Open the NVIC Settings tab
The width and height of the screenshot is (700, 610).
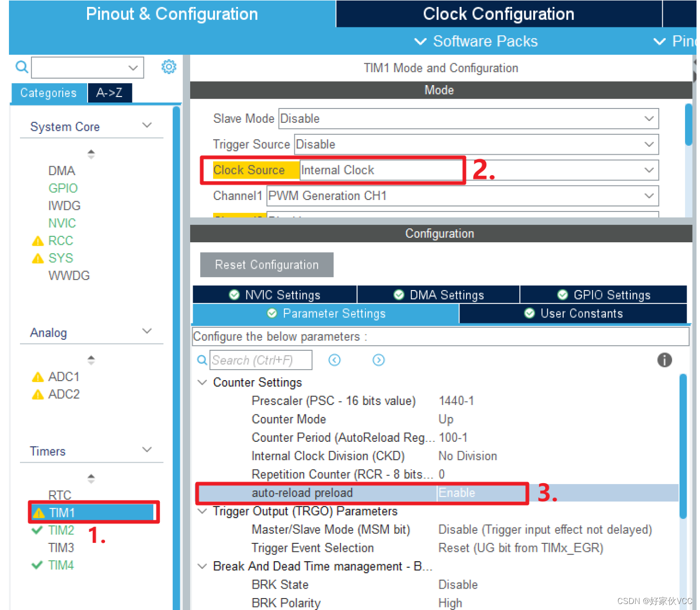pos(275,295)
